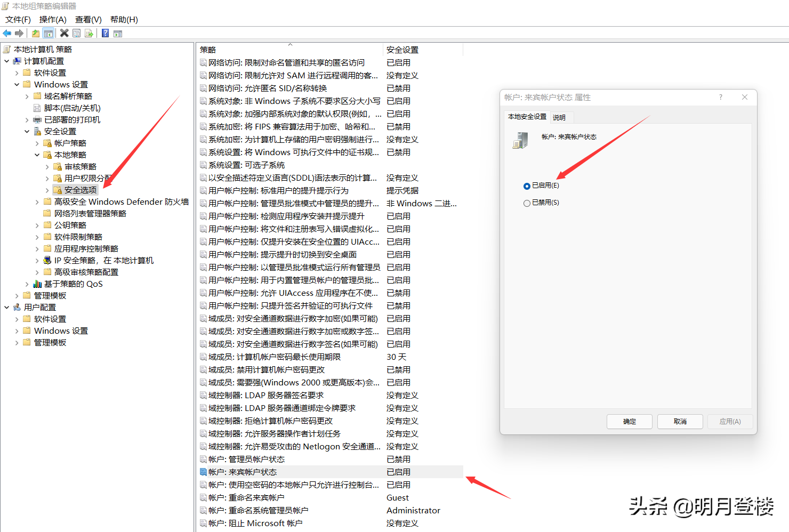
Task: Click the Export List toolbar icon
Action: (89, 33)
